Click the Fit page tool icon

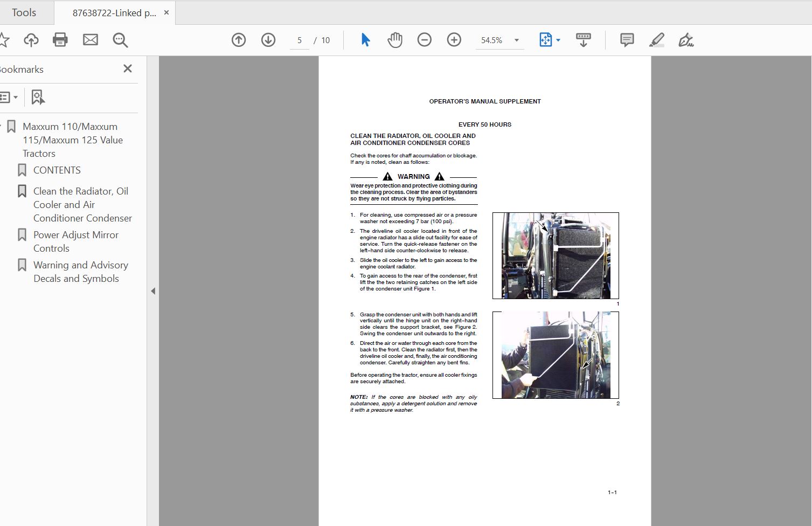click(x=545, y=40)
